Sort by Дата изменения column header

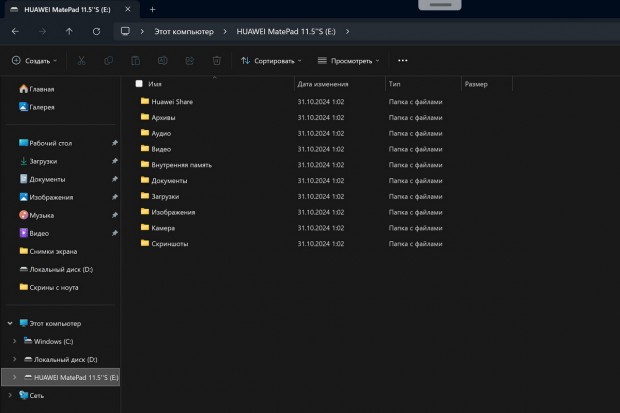click(323, 84)
